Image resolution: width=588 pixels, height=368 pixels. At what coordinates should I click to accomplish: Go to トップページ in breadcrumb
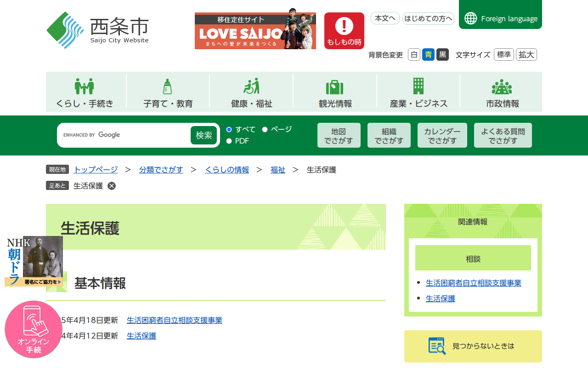point(96,170)
